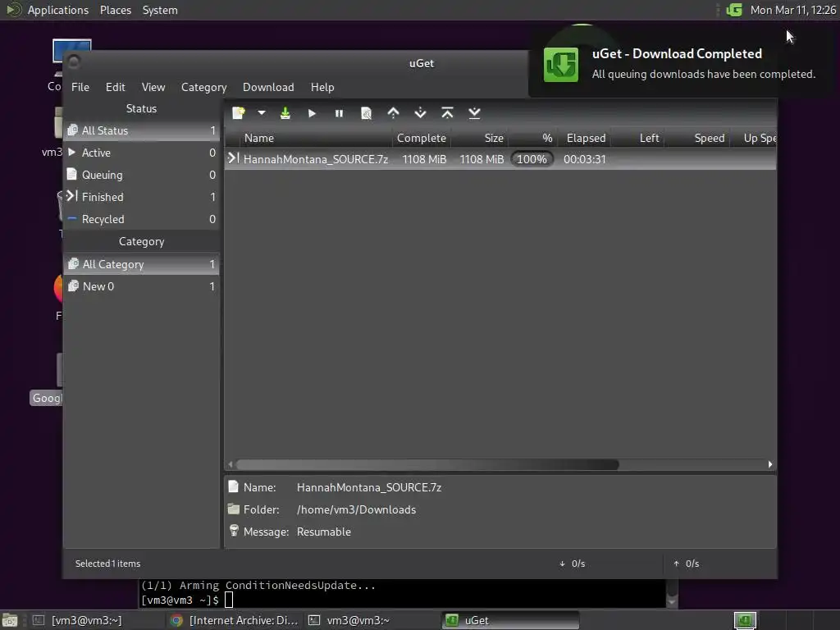Open the Download menu
Image resolution: width=840 pixels, height=630 pixels.
point(268,87)
